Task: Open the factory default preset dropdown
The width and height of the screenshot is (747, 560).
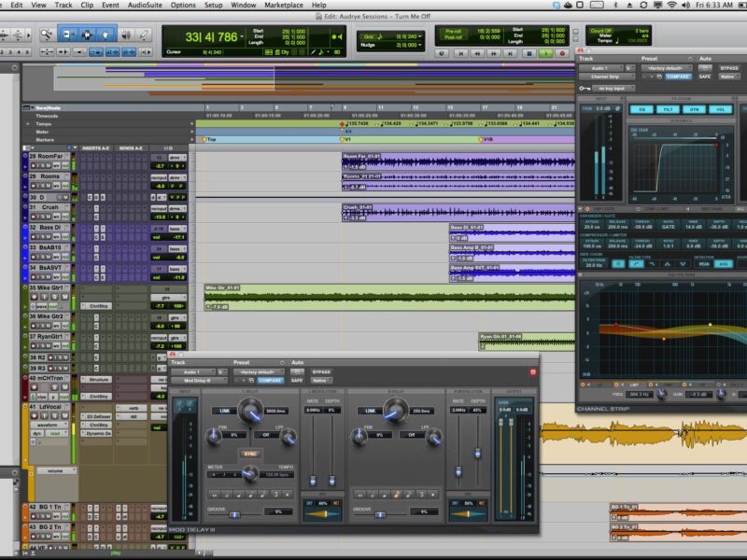Action: (255, 371)
